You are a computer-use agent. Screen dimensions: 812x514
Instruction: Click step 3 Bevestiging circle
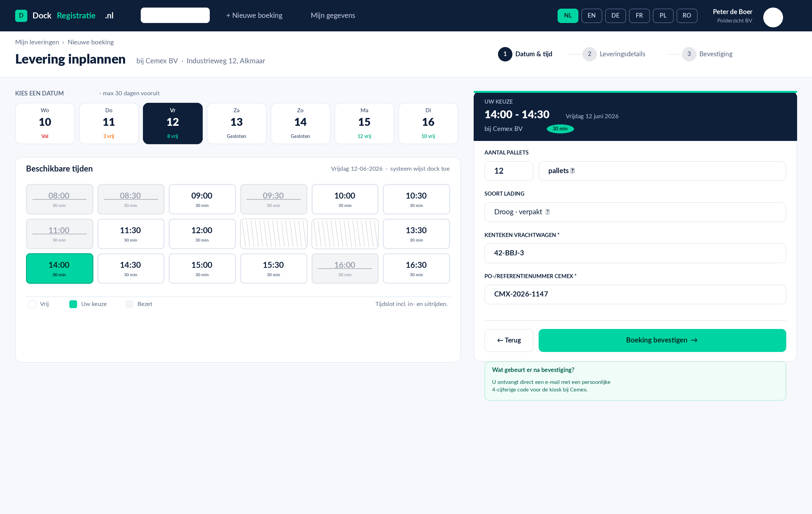coord(689,54)
